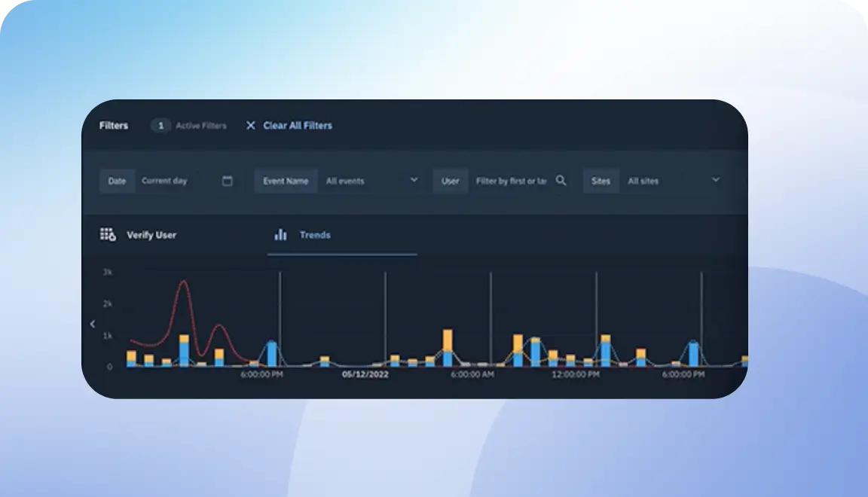Viewport: 868px width, 497px height.
Task: Click the 2k y-axis label
Action: point(108,303)
